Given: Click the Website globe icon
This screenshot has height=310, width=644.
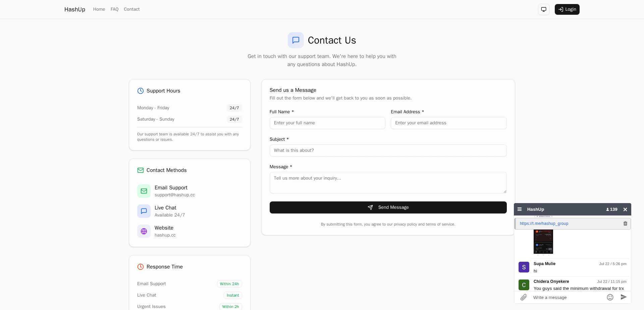Looking at the screenshot, I should tap(144, 231).
